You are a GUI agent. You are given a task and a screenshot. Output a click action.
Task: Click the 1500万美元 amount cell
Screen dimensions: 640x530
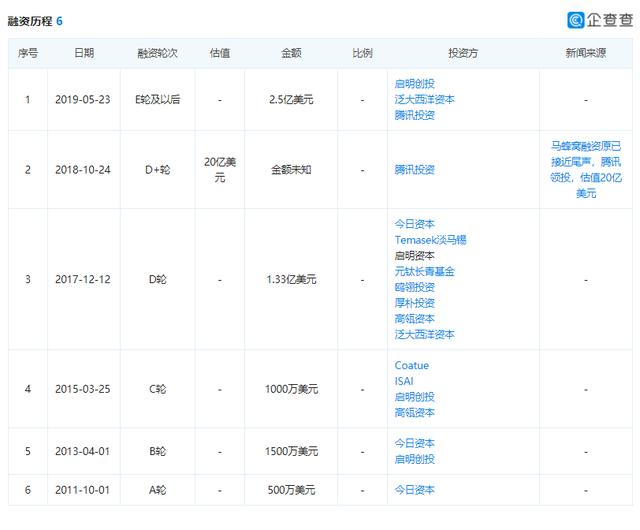[x=291, y=451]
